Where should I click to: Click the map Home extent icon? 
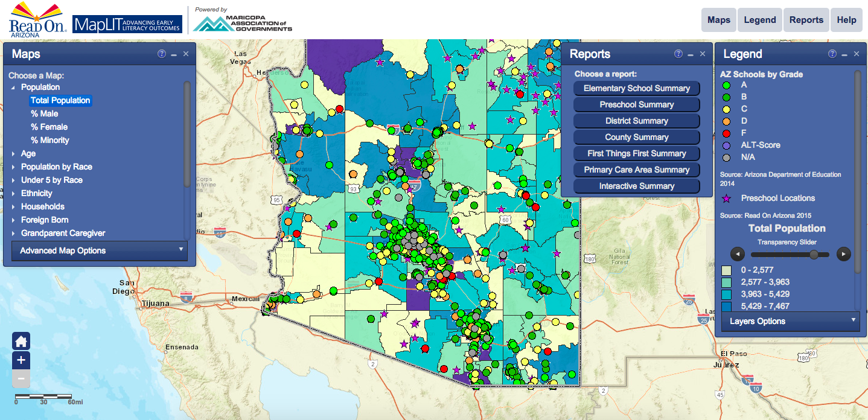point(21,342)
